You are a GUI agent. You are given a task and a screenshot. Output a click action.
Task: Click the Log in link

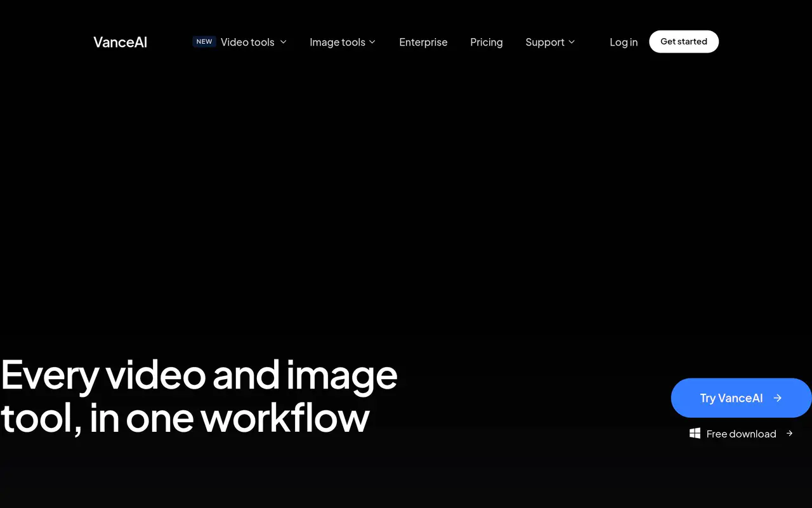pyautogui.click(x=624, y=43)
